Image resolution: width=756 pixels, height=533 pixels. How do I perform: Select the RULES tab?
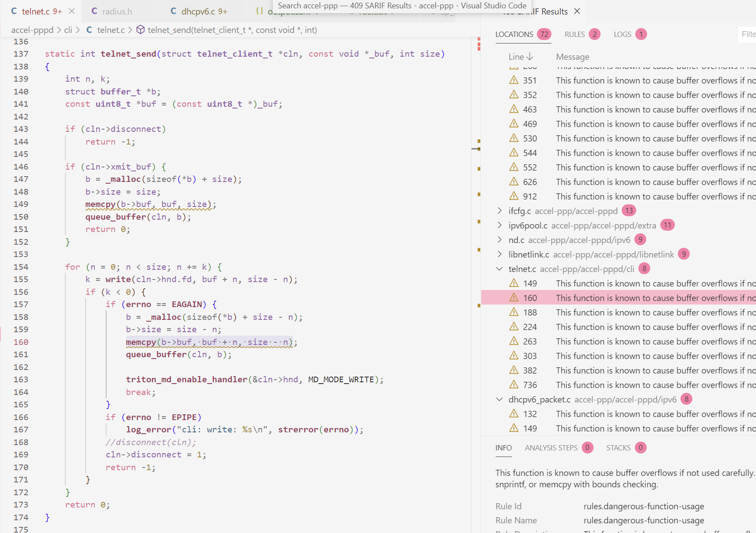(x=582, y=34)
